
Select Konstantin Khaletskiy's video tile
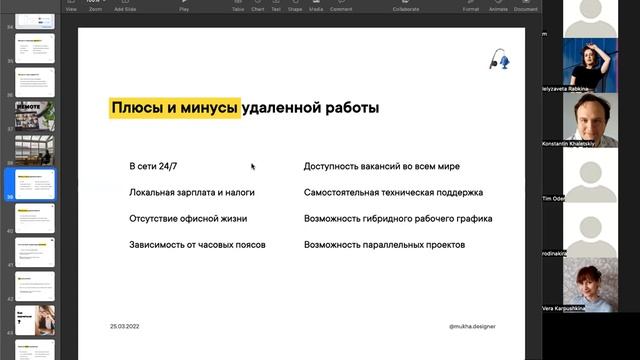pyautogui.click(x=590, y=120)
